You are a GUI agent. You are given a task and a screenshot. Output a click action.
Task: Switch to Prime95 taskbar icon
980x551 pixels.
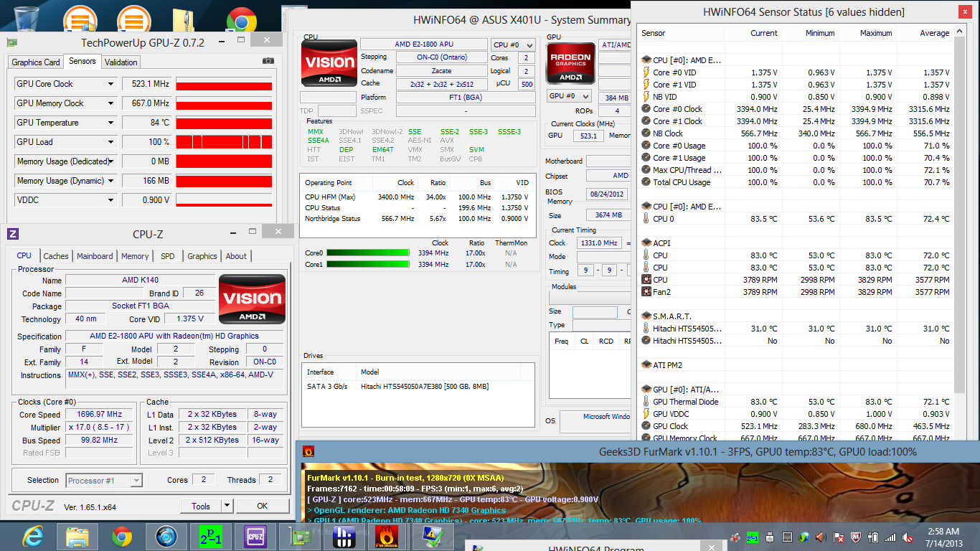(211, 536)
